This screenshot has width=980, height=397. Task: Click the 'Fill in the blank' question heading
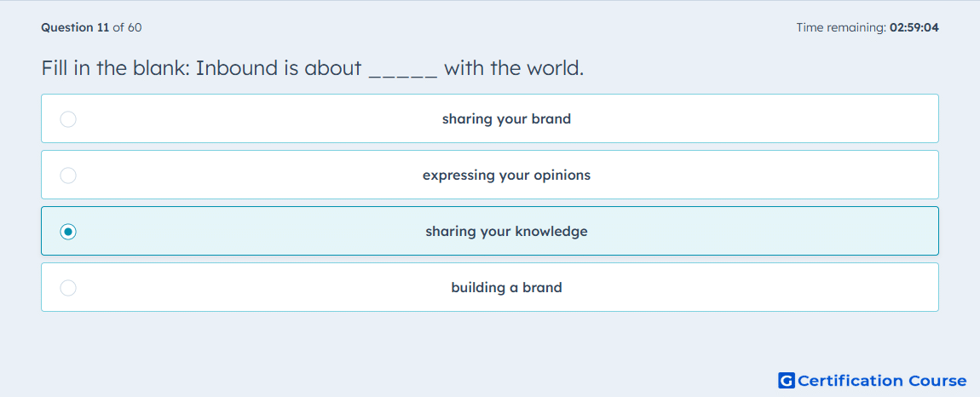pos(116,67)
